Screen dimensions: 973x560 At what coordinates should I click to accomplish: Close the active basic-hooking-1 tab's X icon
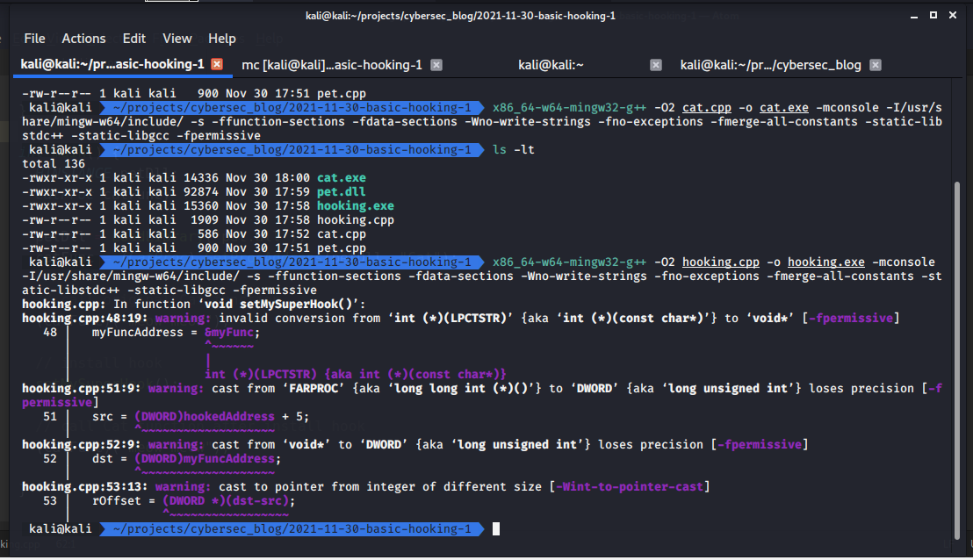click(217, 64)
